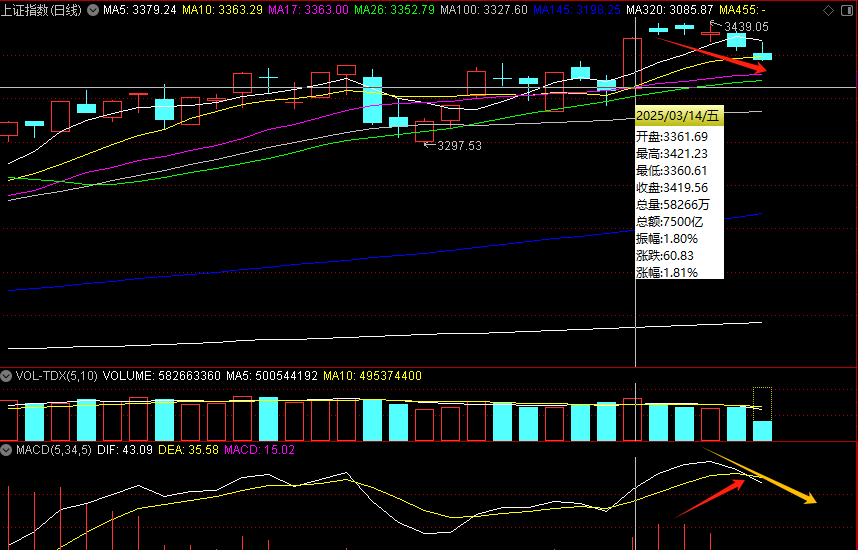
Task: Select the magenta MA17: 3363.00 label
Action: coord(308,10)
